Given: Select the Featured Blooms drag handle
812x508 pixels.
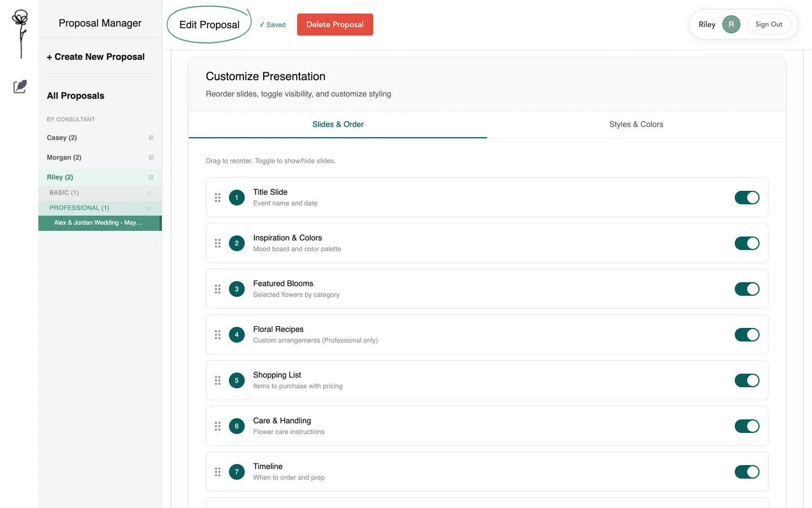Looking at the screenshot, I should [218, 289].
